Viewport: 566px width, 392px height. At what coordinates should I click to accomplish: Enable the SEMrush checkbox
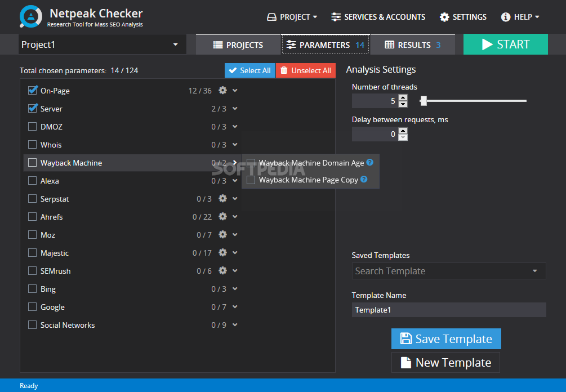(33, 271)
